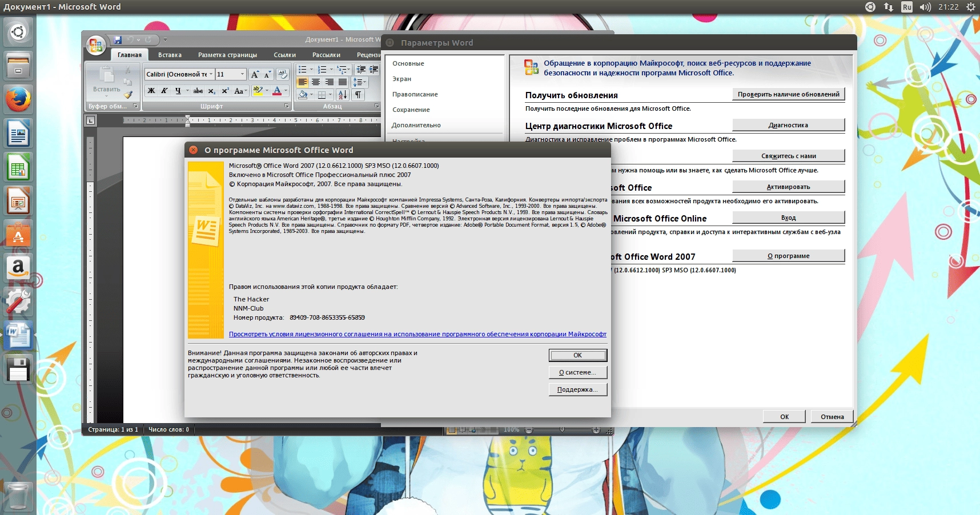The height and width of the screenshot is (515, 980).
Task: Open the Шрифт dialog launcher
Action: pyautogui.click(x=287, y=106)
